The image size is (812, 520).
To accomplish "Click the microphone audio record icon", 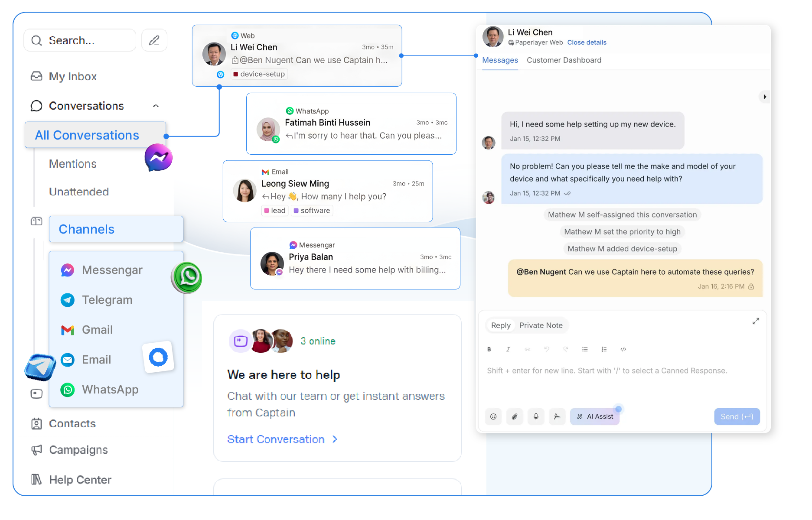I will click(536, 416).
